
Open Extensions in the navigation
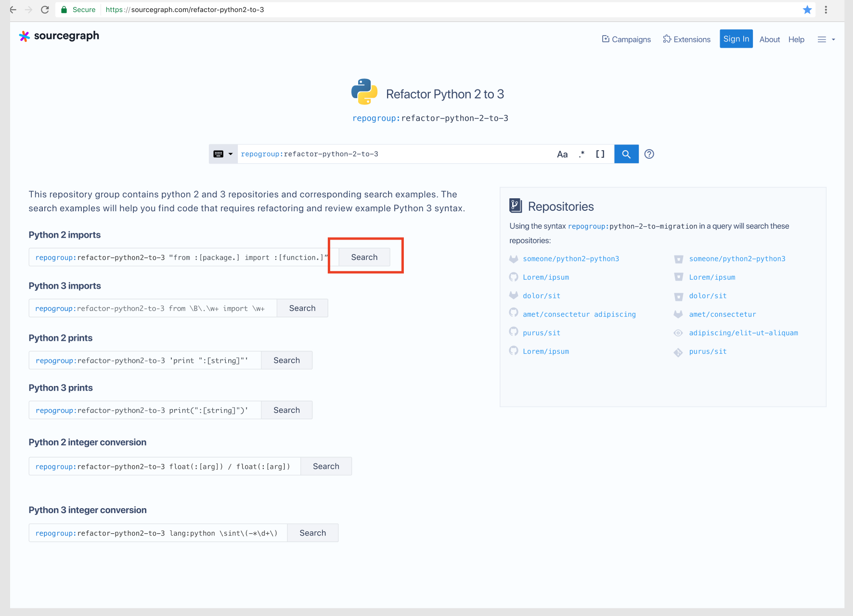coord(686,39)
